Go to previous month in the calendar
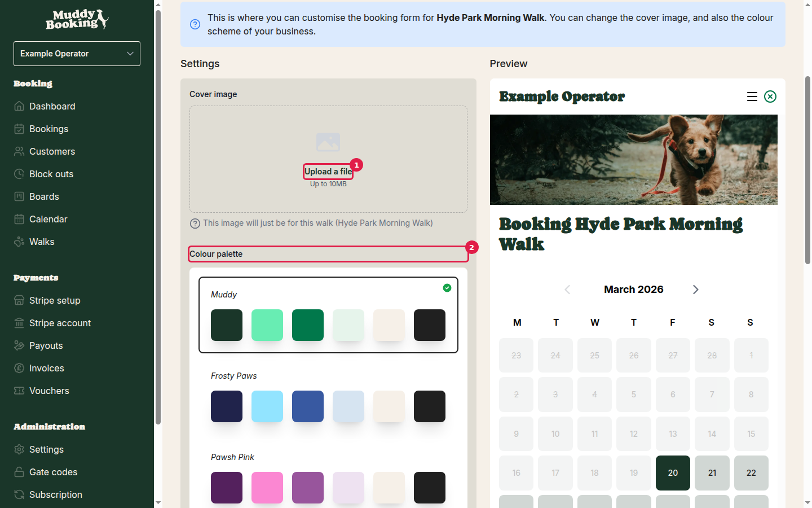Screen dimensions: 812x508 tap(567, 289)
